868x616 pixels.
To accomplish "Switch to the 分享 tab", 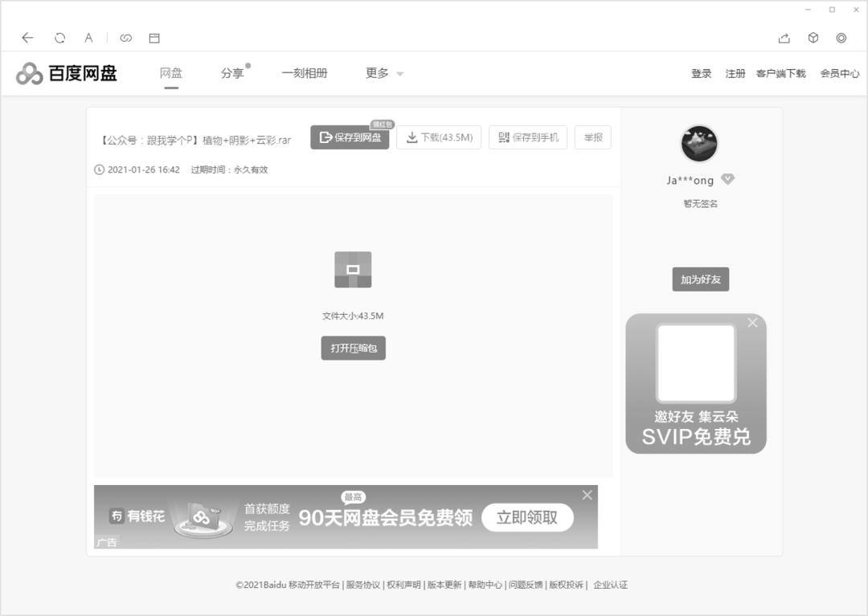I will pyautogui.click(x=231, y=73).
